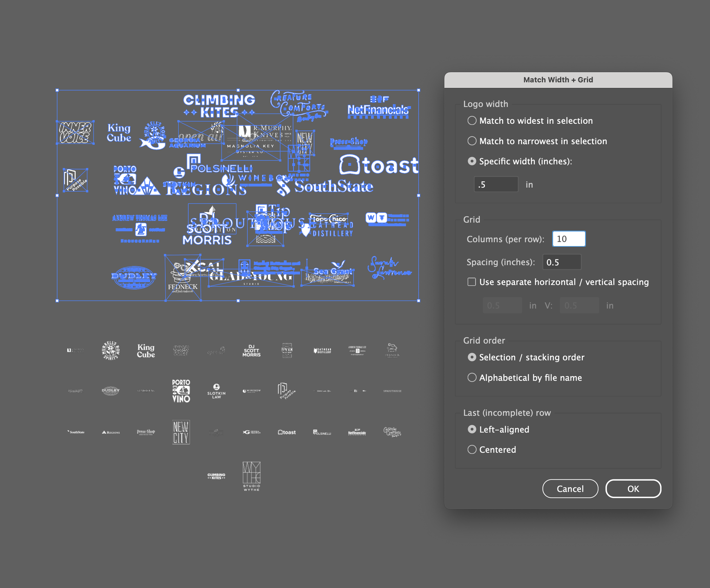Select the King Cube logo in small grid
710x588 pixels.
146,351
